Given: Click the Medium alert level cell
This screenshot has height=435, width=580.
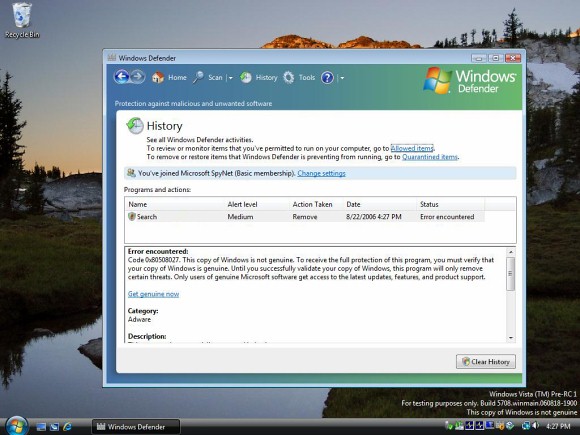Looking at the screenshot, I should click(240, 217).
